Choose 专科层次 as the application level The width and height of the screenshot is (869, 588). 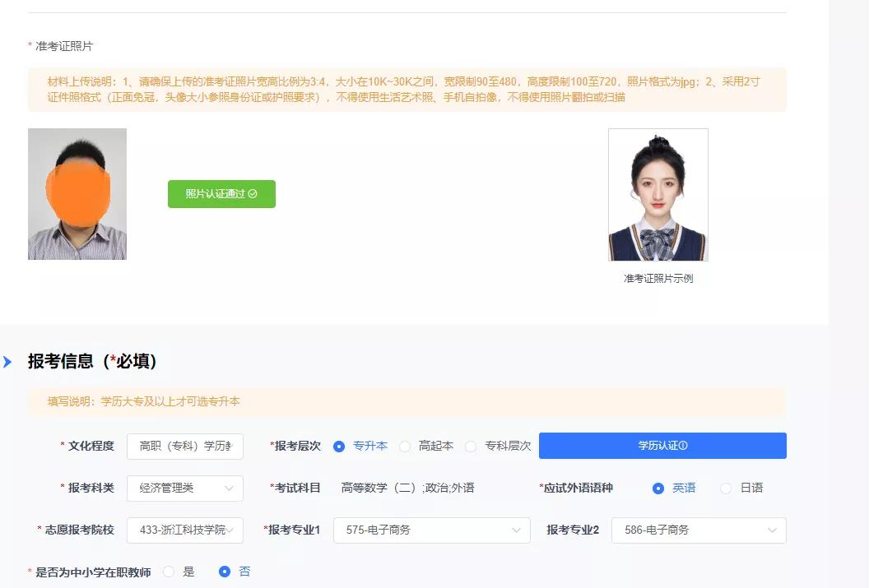pyautogui.click(x=470, y=446)
